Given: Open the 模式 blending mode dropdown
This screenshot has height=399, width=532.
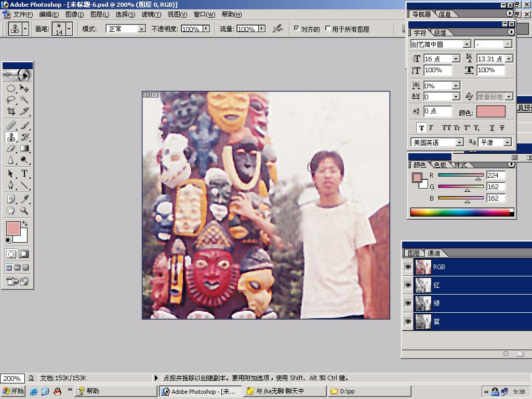Looking at the screenshot, I should (x=141, y=29).
